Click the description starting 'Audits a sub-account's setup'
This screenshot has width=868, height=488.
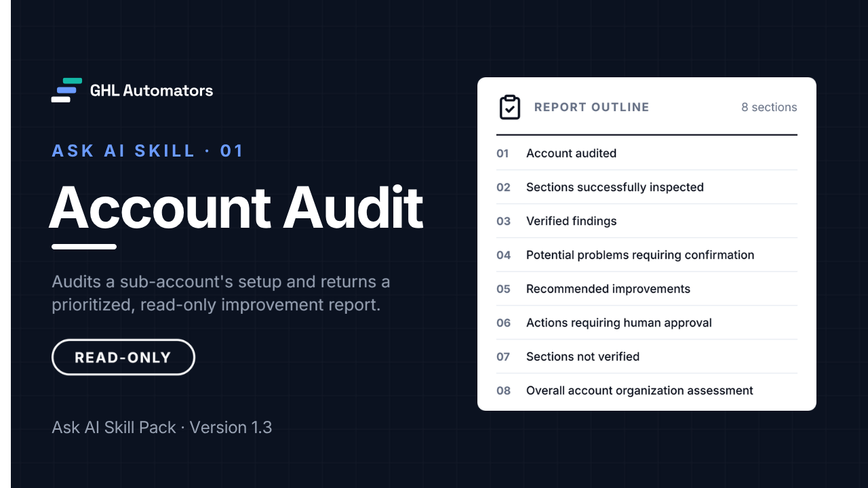point(221,293)
